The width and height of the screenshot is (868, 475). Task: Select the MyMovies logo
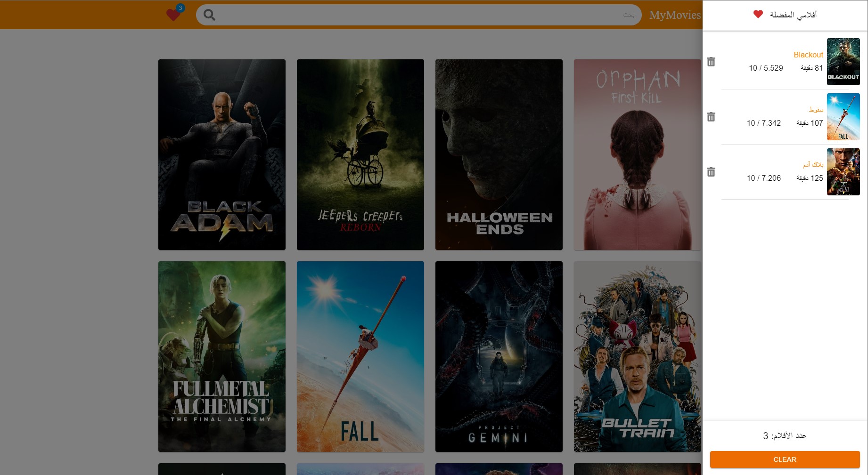pos(675,15)
